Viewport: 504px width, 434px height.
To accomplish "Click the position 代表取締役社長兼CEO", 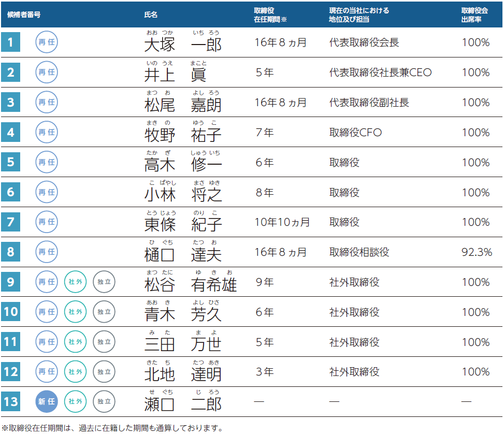I will coord(380,73).
